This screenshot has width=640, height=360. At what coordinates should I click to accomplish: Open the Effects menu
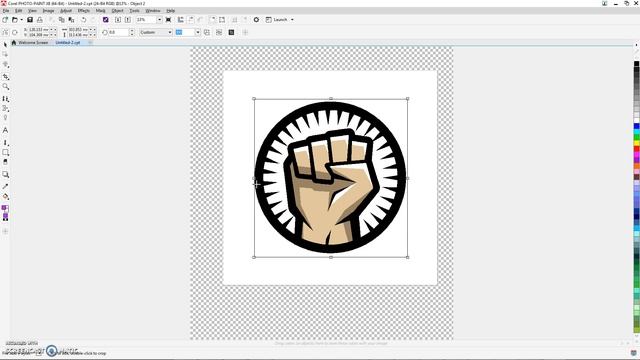click(x=84, y=11)
